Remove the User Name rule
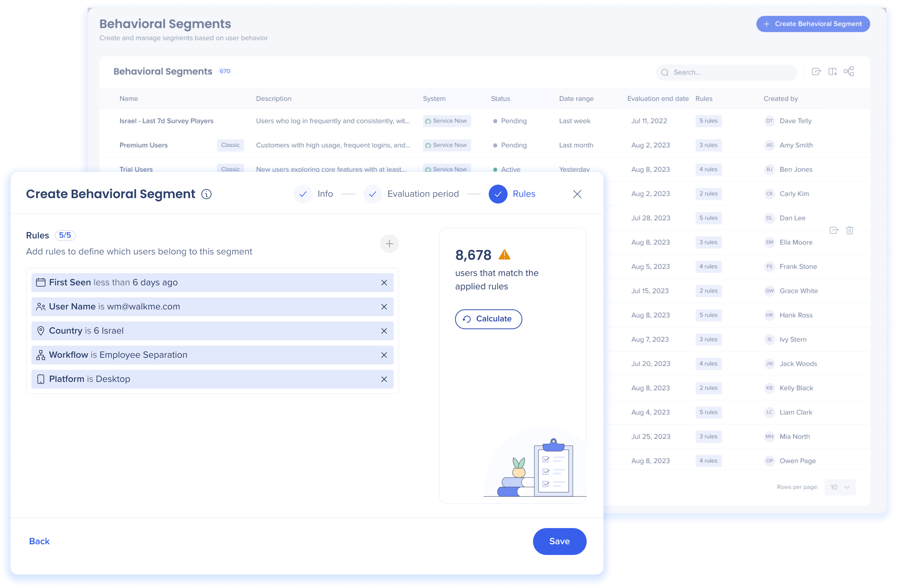Image resolution: width=897 pixels, height=588 pixels. pos(384,307)
